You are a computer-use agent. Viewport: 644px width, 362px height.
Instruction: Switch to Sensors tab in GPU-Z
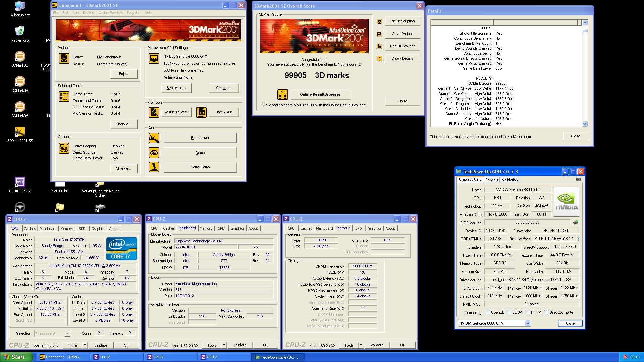click(492, 180)
